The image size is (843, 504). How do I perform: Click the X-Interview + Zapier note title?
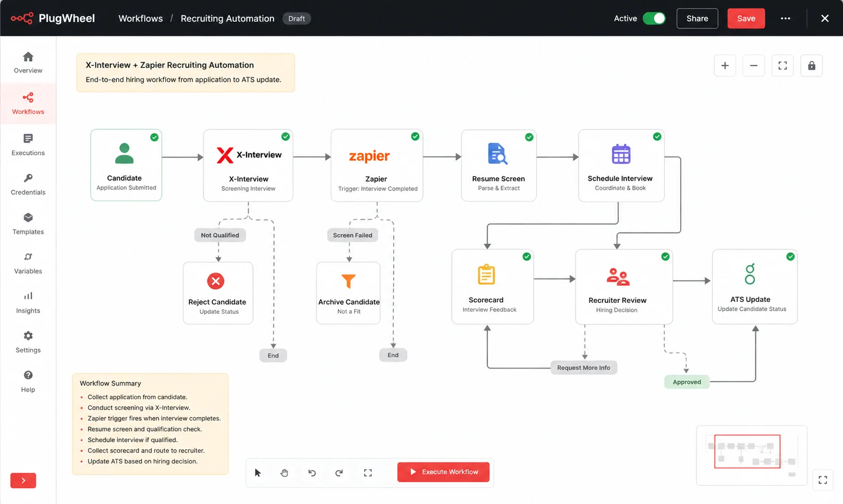click(170, 65)
